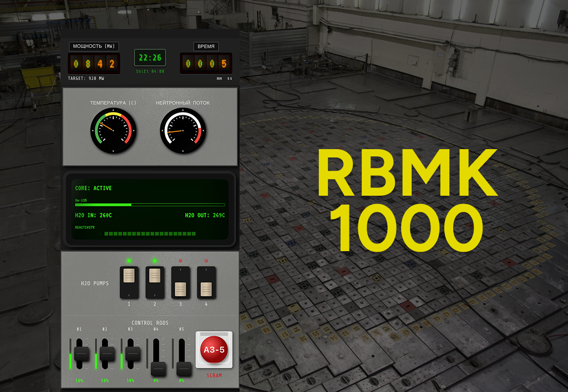Click 'TARGET: 928 MW' text
Viewport: 568px width, 392px height.
86,78
